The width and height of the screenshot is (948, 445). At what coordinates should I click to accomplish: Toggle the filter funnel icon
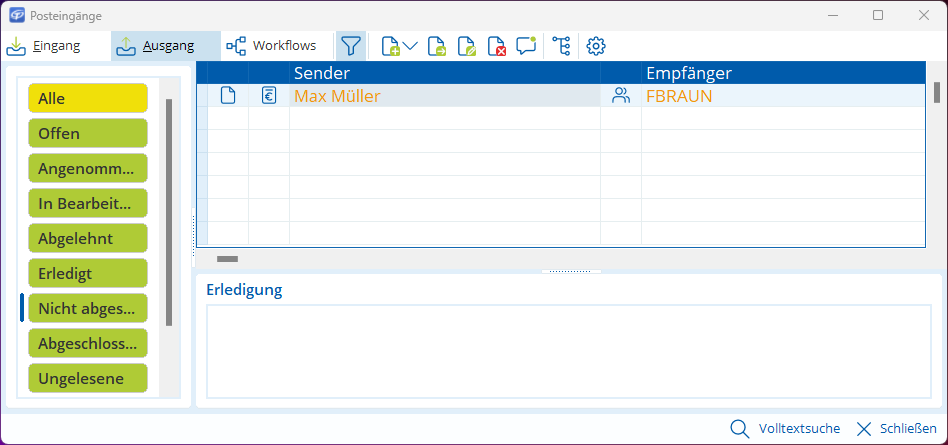(x=350, y=46)
